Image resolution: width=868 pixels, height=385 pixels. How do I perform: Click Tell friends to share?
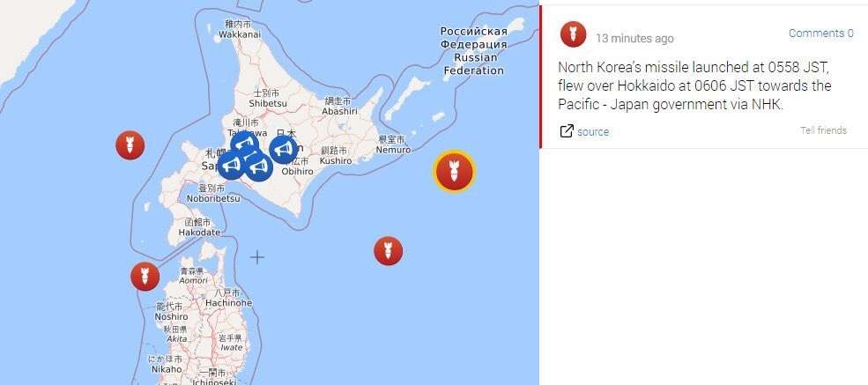click(823, 130)
